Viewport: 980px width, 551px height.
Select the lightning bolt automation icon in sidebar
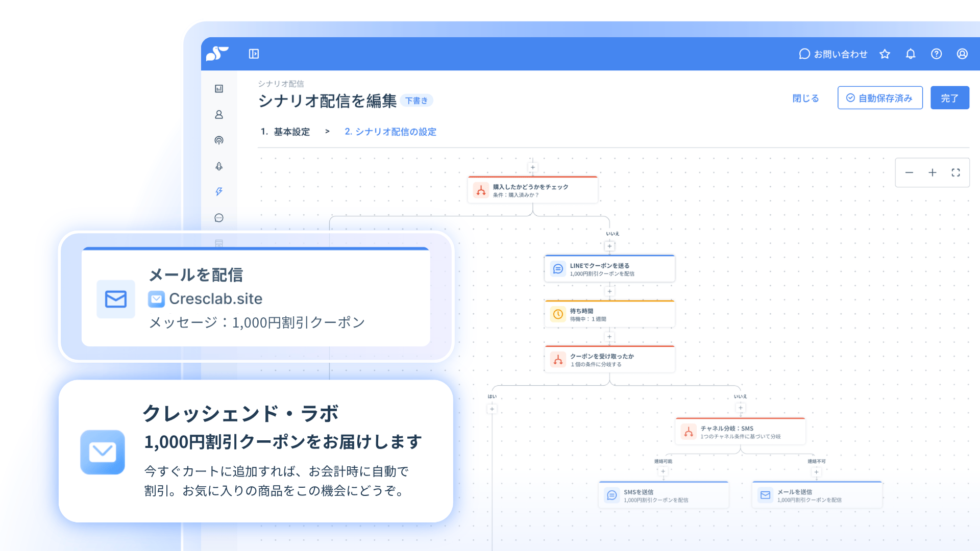[x=219, y=192]
